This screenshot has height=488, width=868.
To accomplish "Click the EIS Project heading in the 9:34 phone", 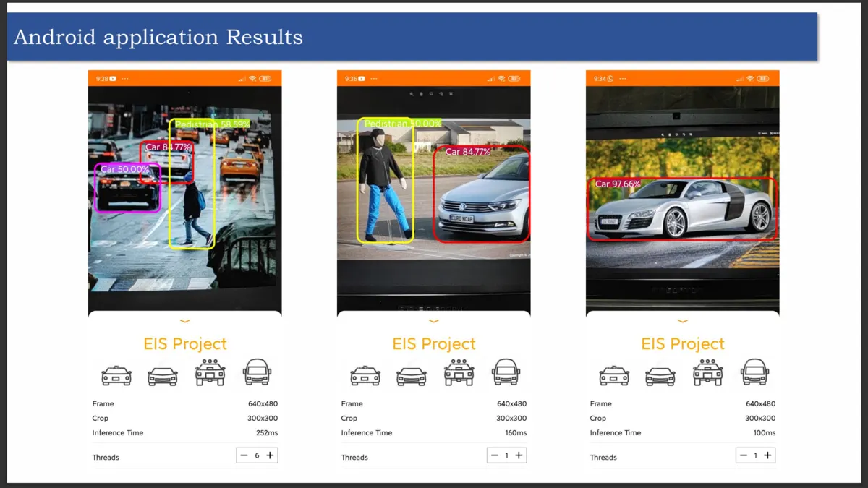I will pos(683,344).
